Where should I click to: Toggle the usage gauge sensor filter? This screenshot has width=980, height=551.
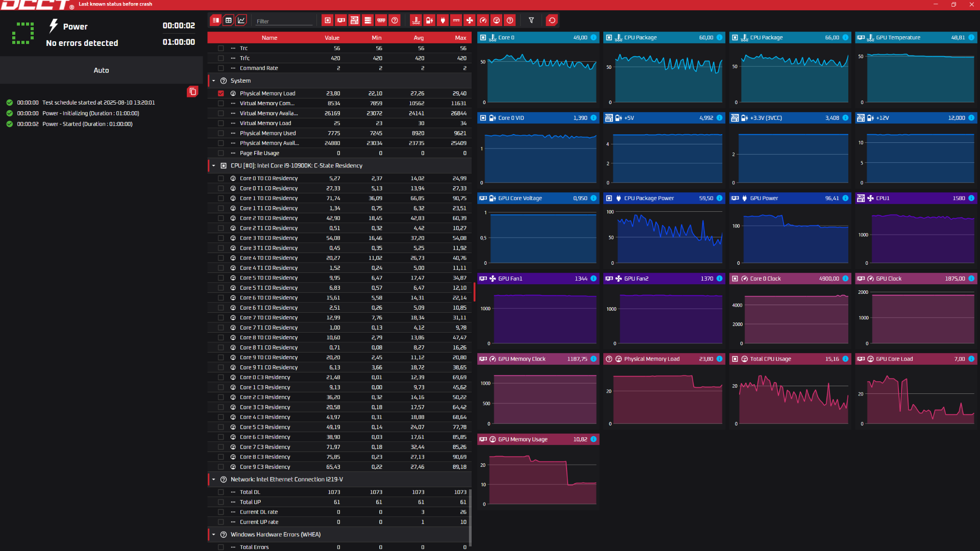[497, 20]
